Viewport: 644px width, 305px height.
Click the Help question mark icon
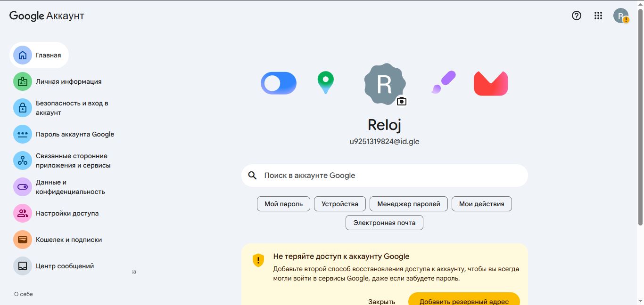pyautogui.click(x=576, y=16)
